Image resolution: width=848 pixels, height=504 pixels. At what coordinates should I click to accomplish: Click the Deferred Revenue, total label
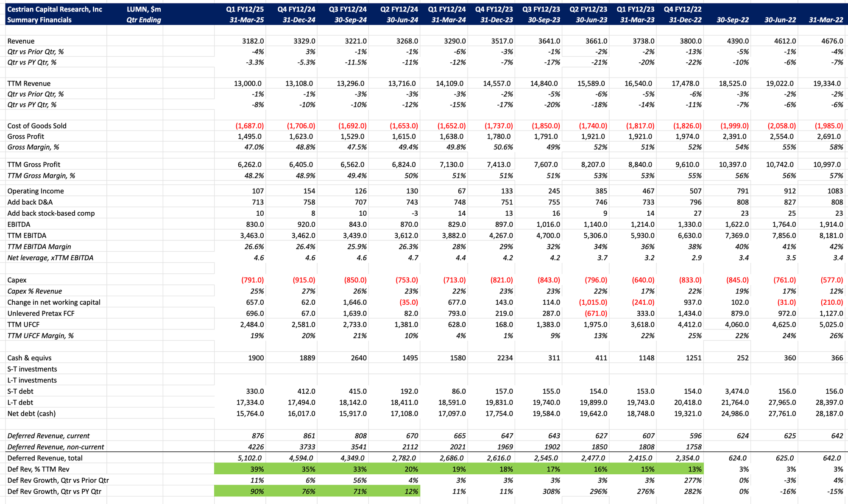[45, 458]
